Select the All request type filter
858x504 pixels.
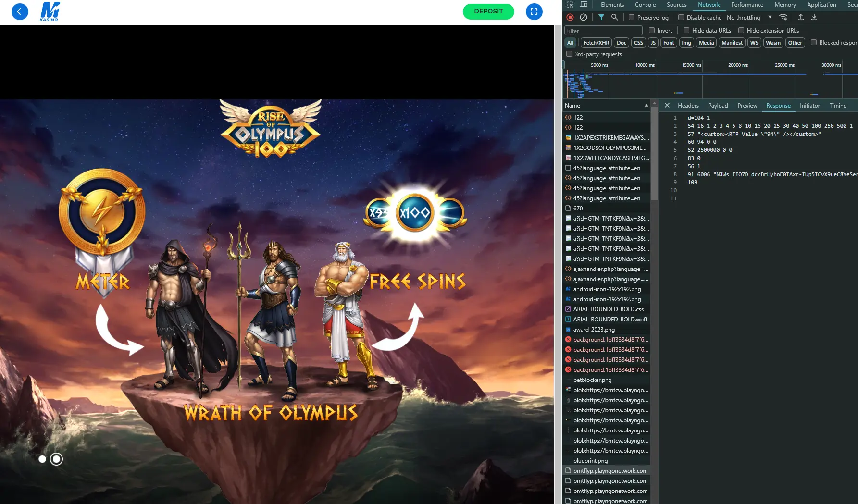[x=570, y=43]
